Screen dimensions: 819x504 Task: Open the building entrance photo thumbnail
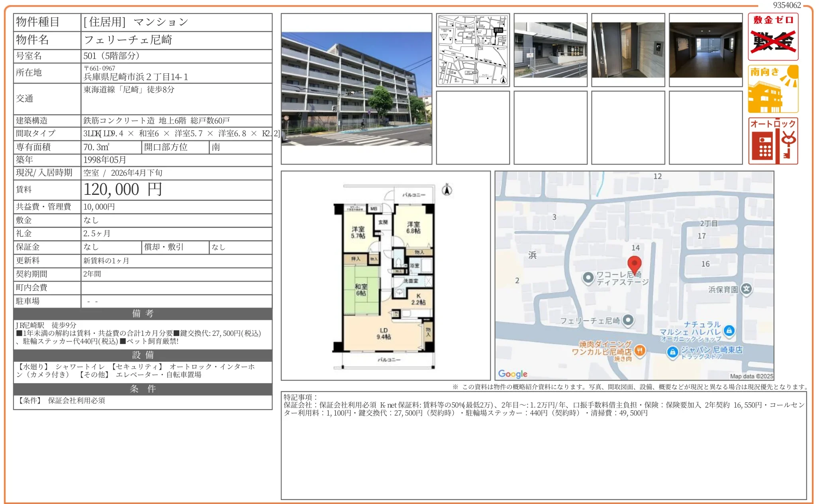(550, 50)
